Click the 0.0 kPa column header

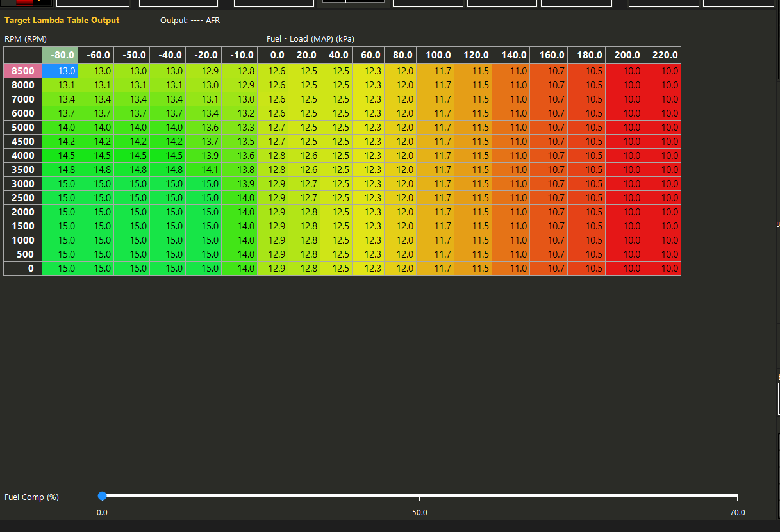[x=273, y=55]
